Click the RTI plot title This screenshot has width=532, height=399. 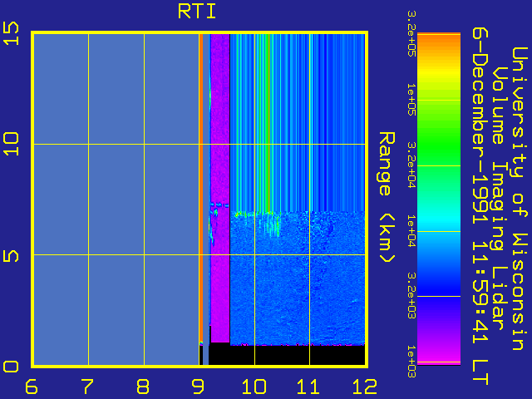click(197, 12)
